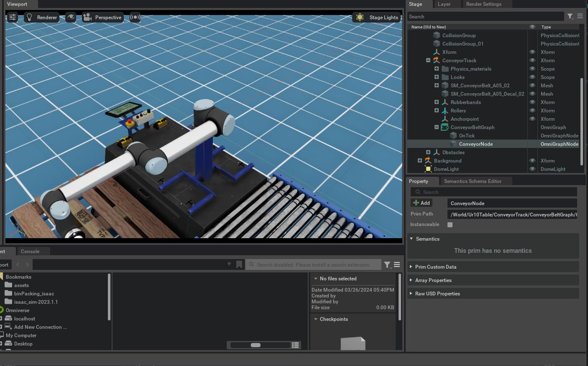Click the content browser bookmark icon
588x366 pixels.
click(x=239, y=264)
